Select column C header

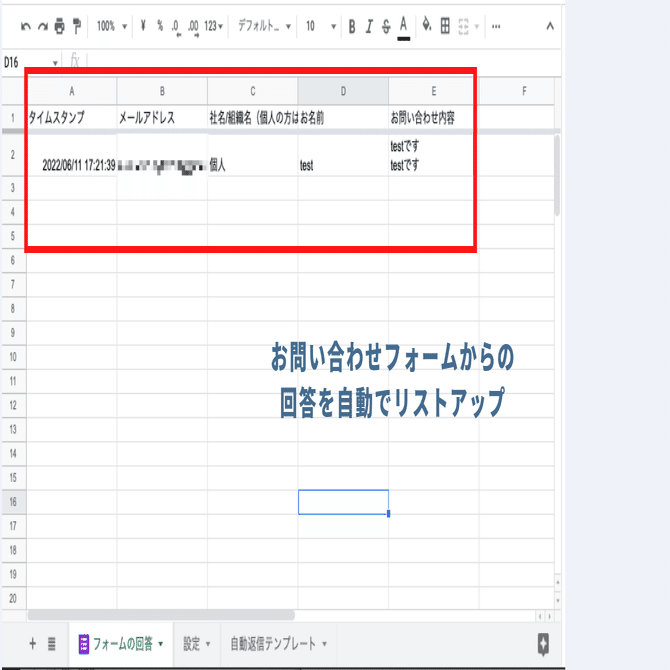point(253,91)
